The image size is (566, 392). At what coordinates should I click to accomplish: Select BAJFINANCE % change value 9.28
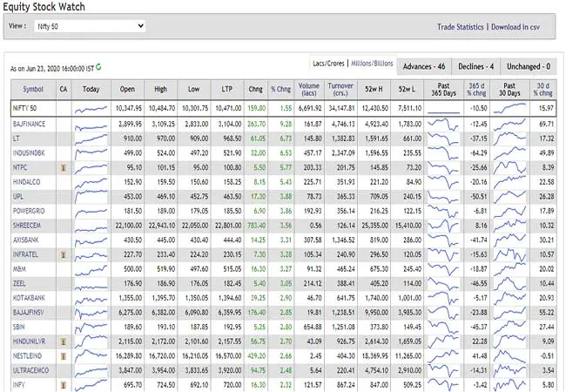286,124
